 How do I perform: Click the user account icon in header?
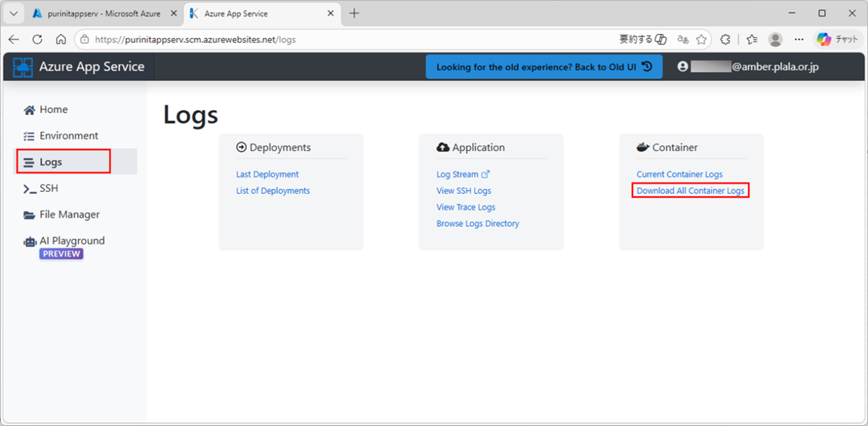[x=682, y=67]
